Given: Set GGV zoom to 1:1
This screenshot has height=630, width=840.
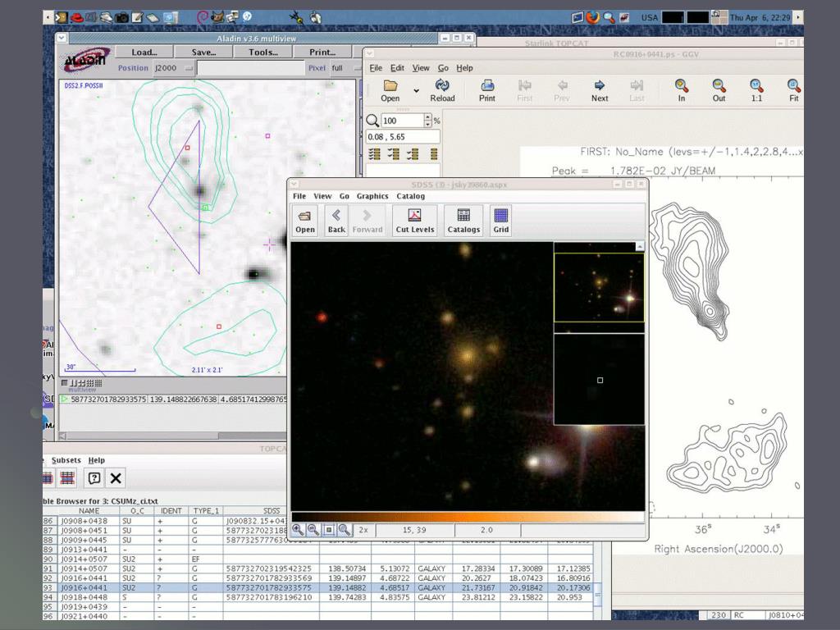Looking at the screenshot, I should click(756, 90).
